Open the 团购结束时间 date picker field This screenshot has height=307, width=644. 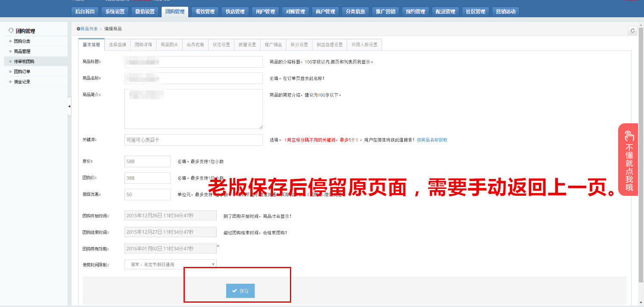(x=171, y=232)
